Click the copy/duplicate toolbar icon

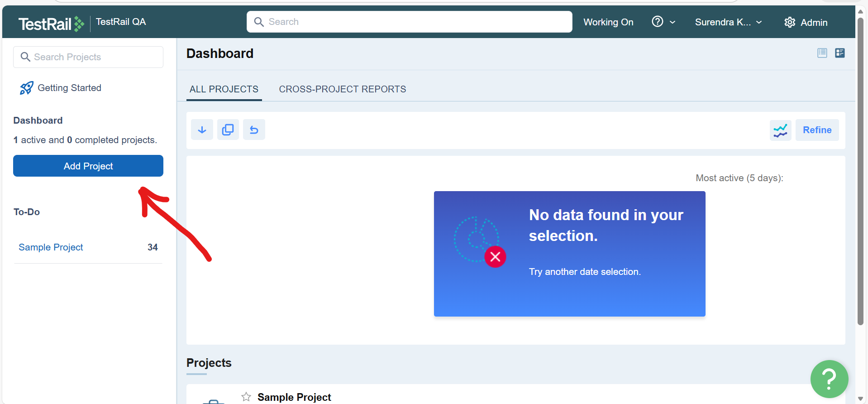coord(228,130)
